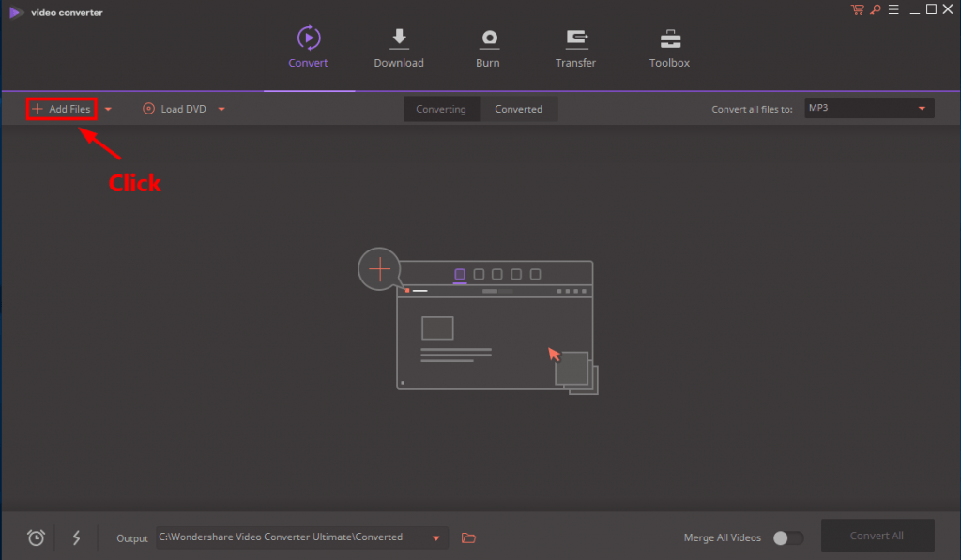Click the "Merge All Videos" label

(x=723, y=537)
